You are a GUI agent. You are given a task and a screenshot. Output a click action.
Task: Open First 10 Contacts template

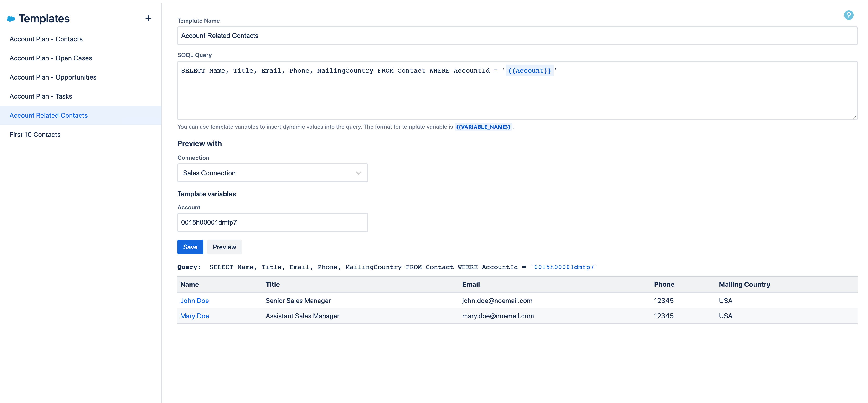(x=35, y=135)
